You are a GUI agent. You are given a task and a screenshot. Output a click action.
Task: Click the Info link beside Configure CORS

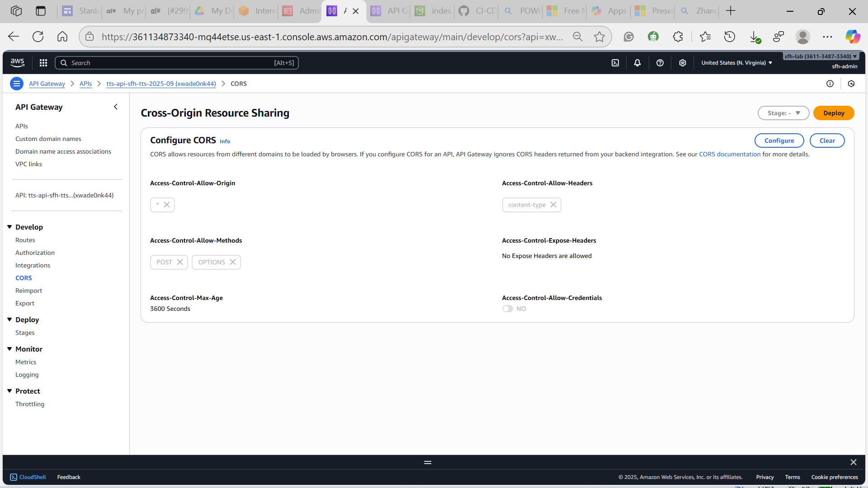point(225,141)
